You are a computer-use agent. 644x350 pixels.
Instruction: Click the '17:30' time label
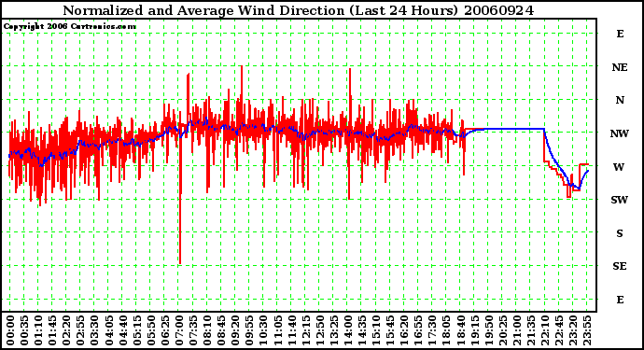431,330
